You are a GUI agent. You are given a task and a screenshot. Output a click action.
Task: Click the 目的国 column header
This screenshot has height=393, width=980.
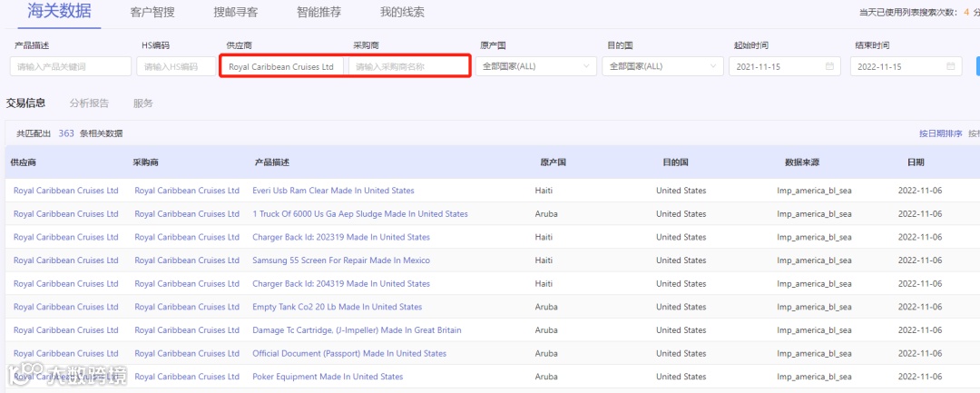click(676, 162)
